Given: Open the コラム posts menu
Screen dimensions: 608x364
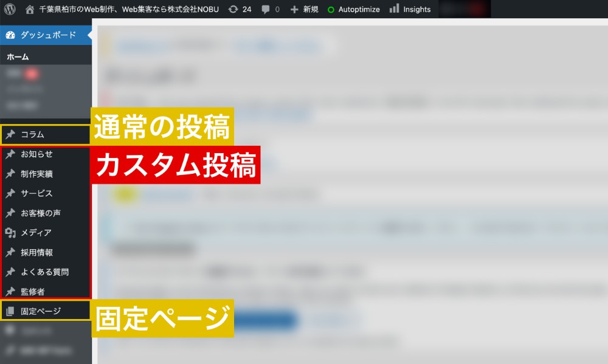Looking at the screenshot, I should (x=33, y=134).
